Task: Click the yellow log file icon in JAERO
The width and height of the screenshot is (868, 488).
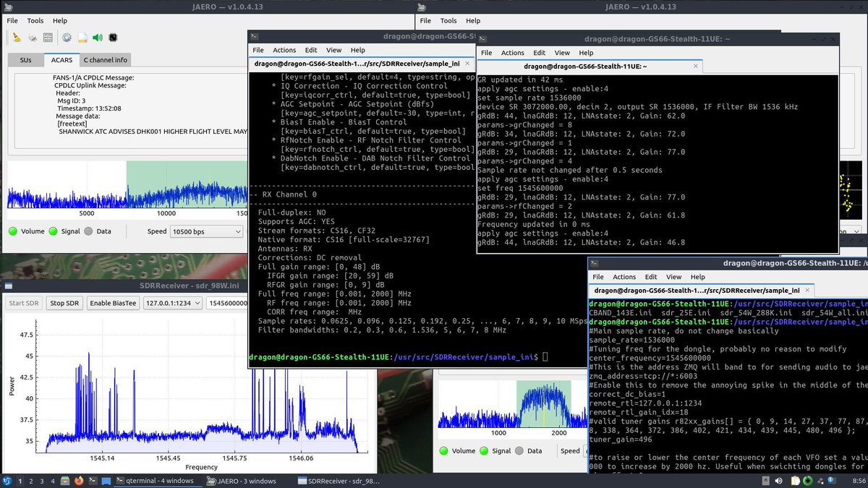Action: click(x=82, y=38)
